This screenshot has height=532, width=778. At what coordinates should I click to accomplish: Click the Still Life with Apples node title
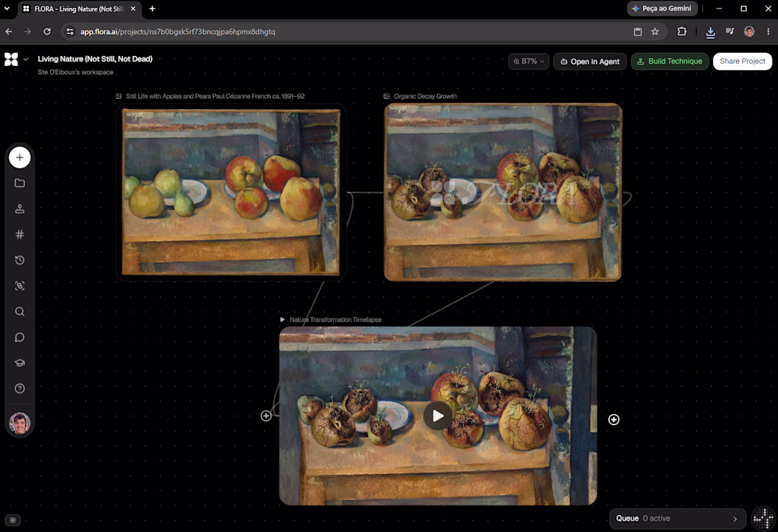(215, 96)
